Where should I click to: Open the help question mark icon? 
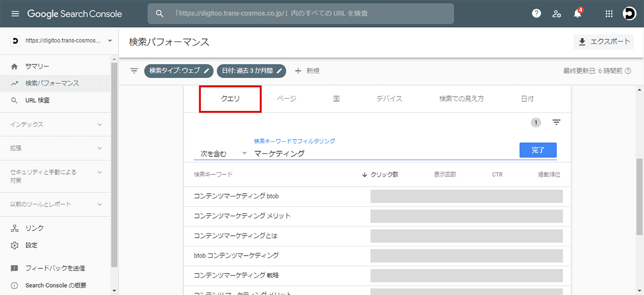536,14
